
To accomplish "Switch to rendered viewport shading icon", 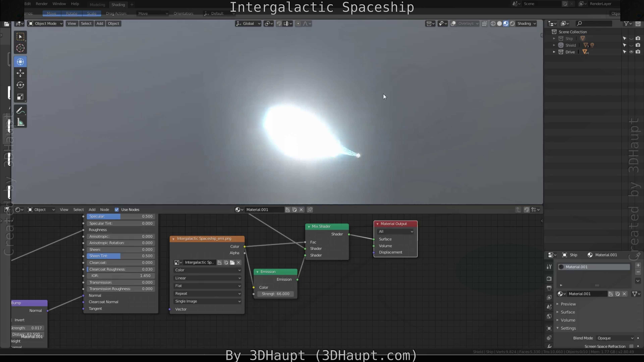I will pyautogui.click(x=512, y=23).
